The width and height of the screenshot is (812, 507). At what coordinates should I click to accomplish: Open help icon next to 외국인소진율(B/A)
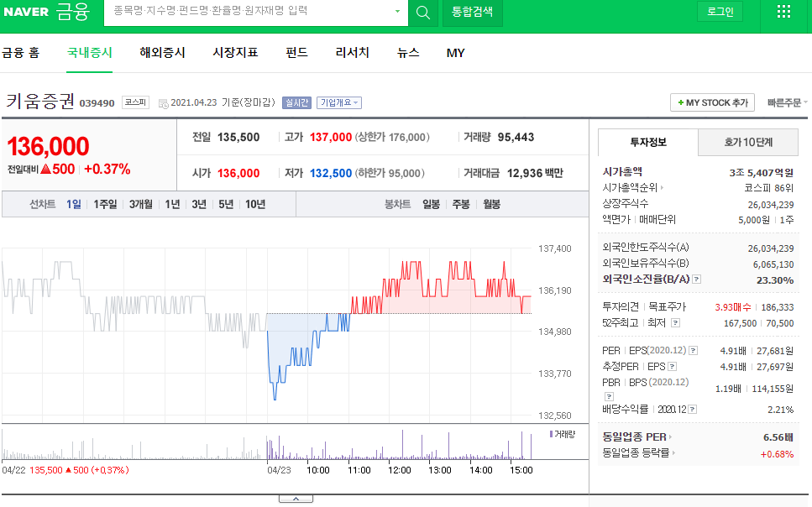point(697,280)
